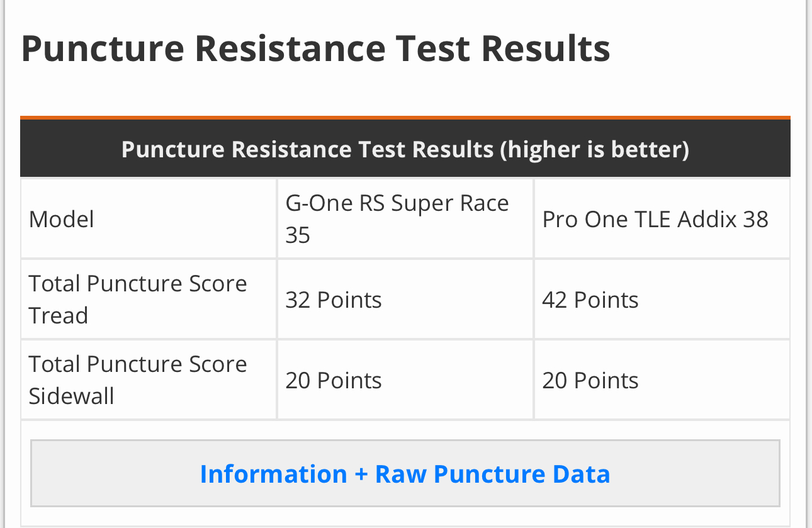
Task: Expand the Information + Raw Puncture Data section
Action: click(x=405, y=473)
